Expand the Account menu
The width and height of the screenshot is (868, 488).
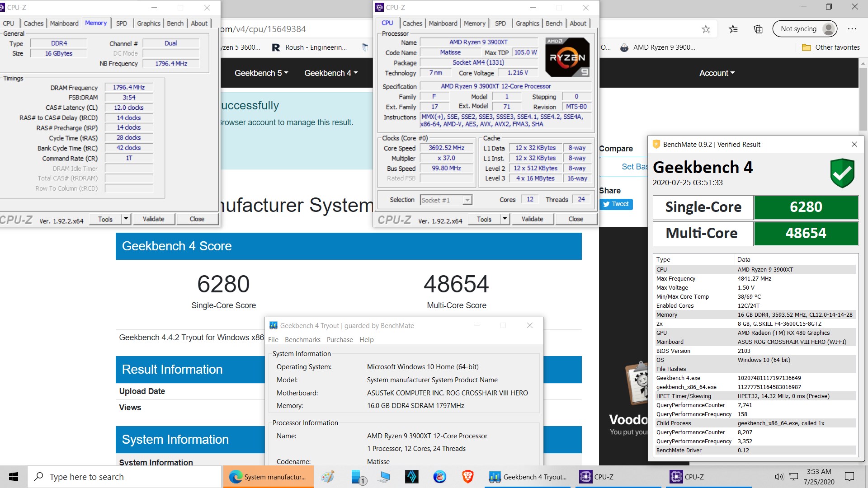click(x=717, y=73)
